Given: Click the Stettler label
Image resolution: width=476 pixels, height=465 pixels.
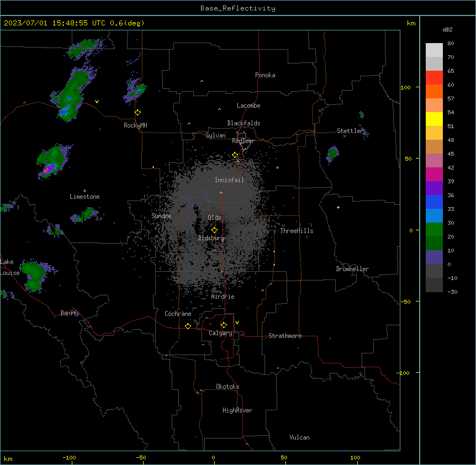Looking at the screenshot, I should tap(350, 131).
